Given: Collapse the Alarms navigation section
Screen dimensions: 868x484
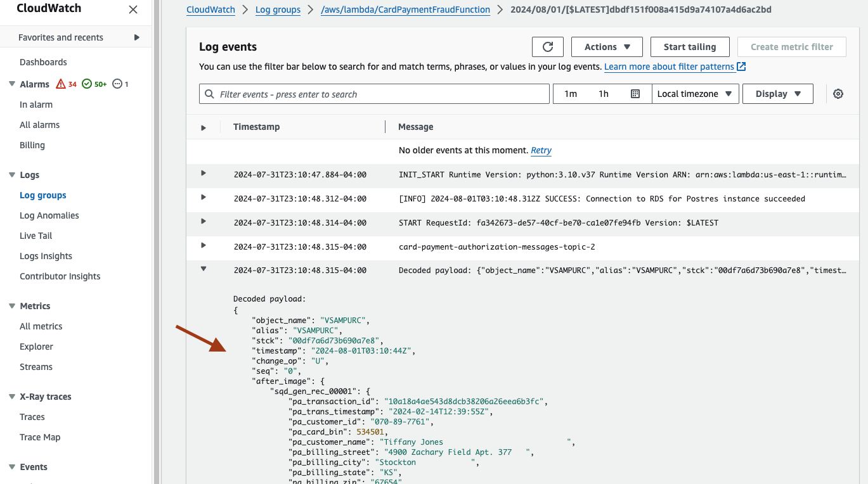Looking at the screenshot, I should tap(12, 84).
